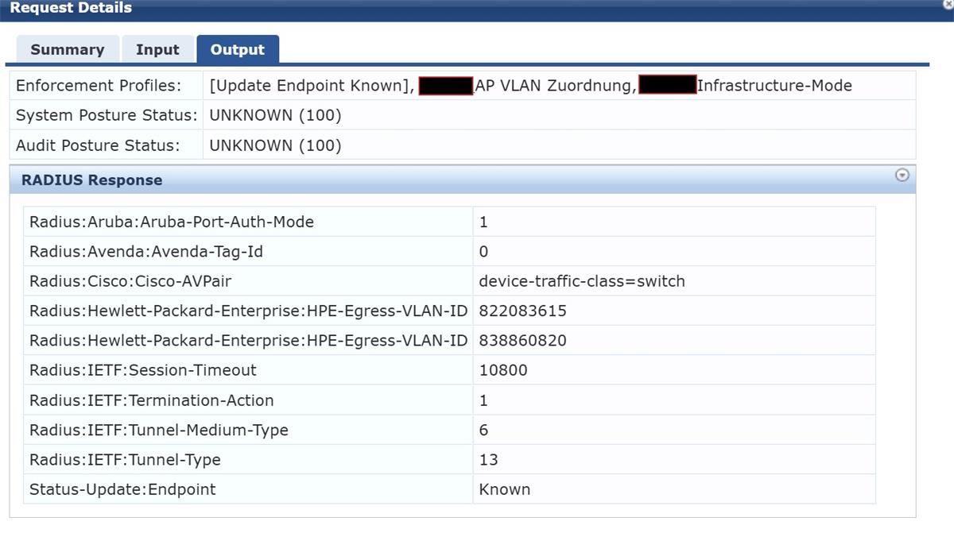Select the device-traffic-class=switch value

tap(581, 281)
